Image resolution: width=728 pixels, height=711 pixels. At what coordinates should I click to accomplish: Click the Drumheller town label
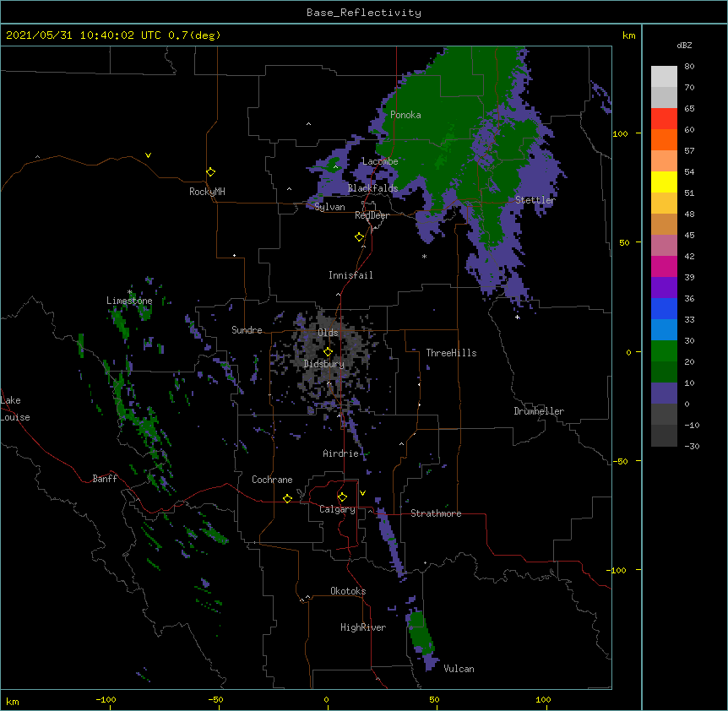539,411
